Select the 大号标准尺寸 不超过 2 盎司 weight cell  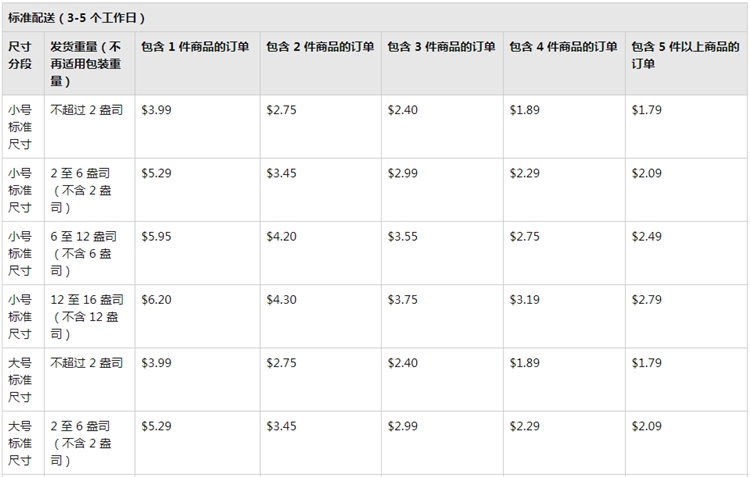(87, 363)
